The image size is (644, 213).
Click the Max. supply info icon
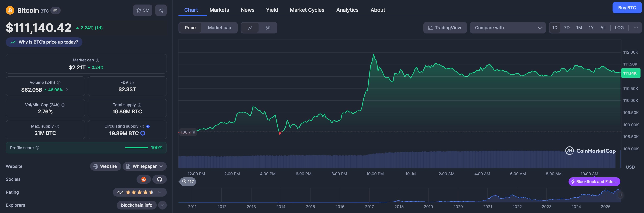(57, 126)
